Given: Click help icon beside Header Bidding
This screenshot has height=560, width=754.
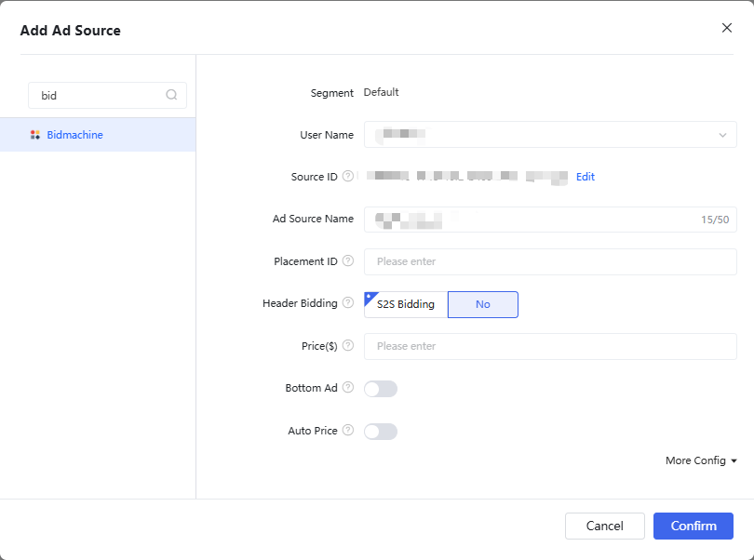Looking at the screenshot, I should (x=348, y=303).
